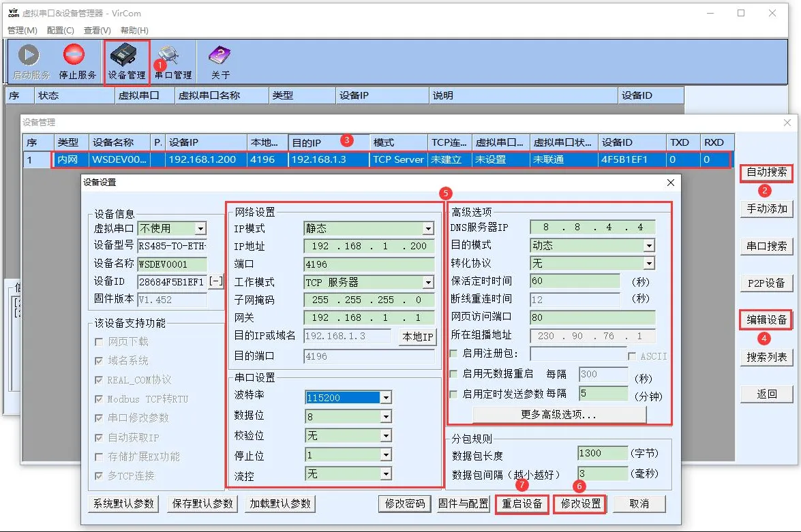The height and width of the screenshot is (532, 801).
Task: Open the 管理(M) menu
Action: 22,31
